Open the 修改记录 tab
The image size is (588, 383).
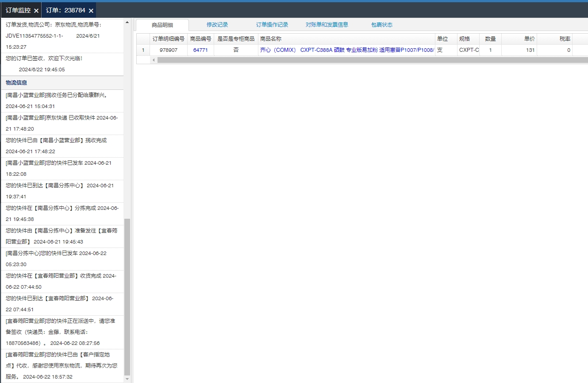tap(217, 25)
